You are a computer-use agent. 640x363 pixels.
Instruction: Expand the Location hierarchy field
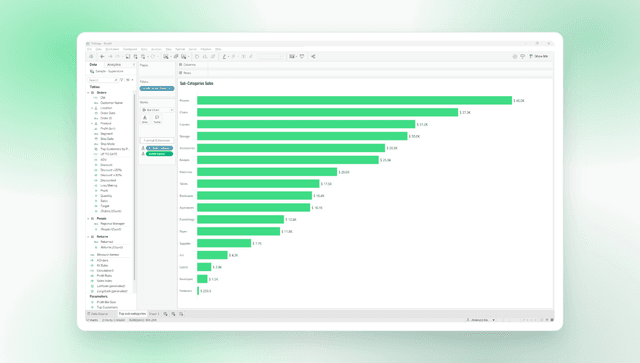tap(92, 108)
